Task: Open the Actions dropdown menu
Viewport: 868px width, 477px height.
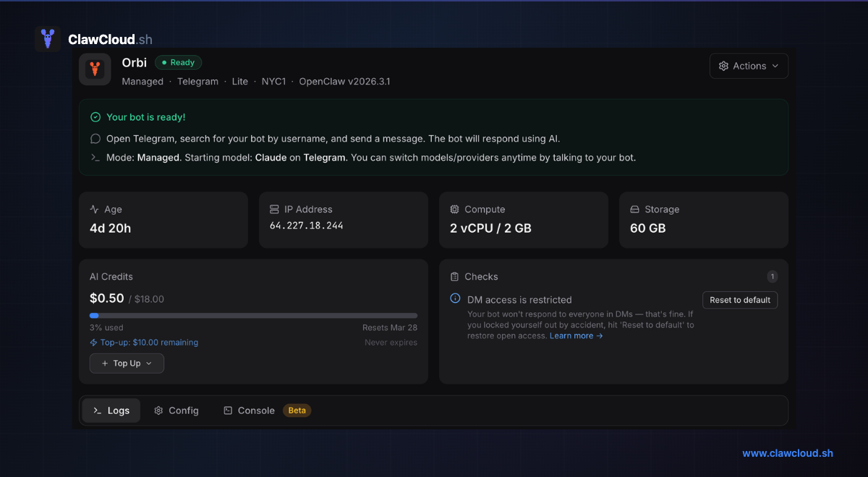Action: pyautogui.click(x=749, y=66)
